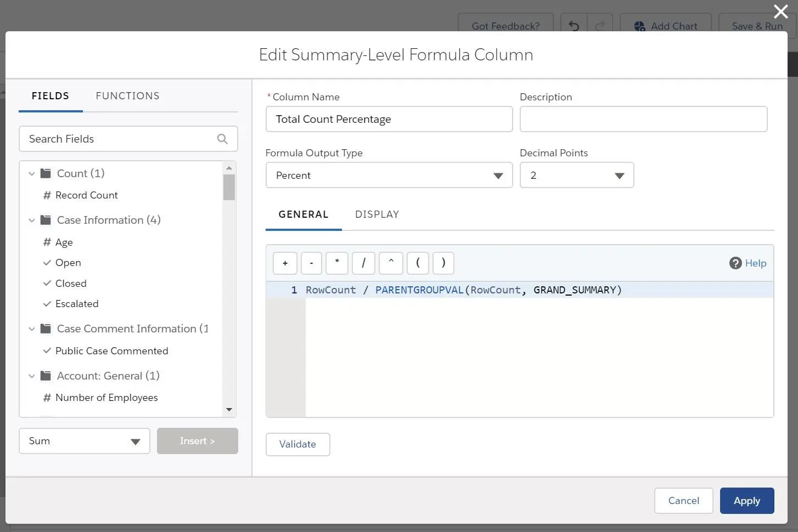Insert the multiply asterisk operator
Screen dimensions: 798x532
(x=337, y=263)
